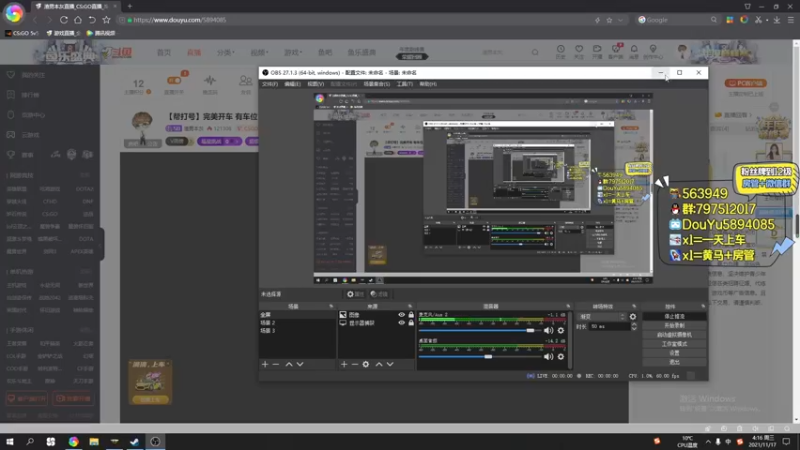Open Douyu 消息 bell notifications
The image size is (800, 450).
click(634, 52)
